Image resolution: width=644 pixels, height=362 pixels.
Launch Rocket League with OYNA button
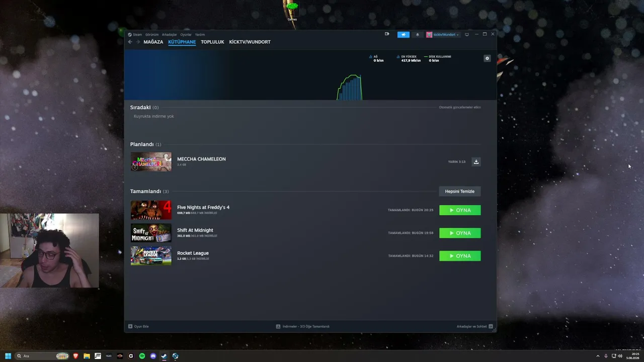coord(460,256)
